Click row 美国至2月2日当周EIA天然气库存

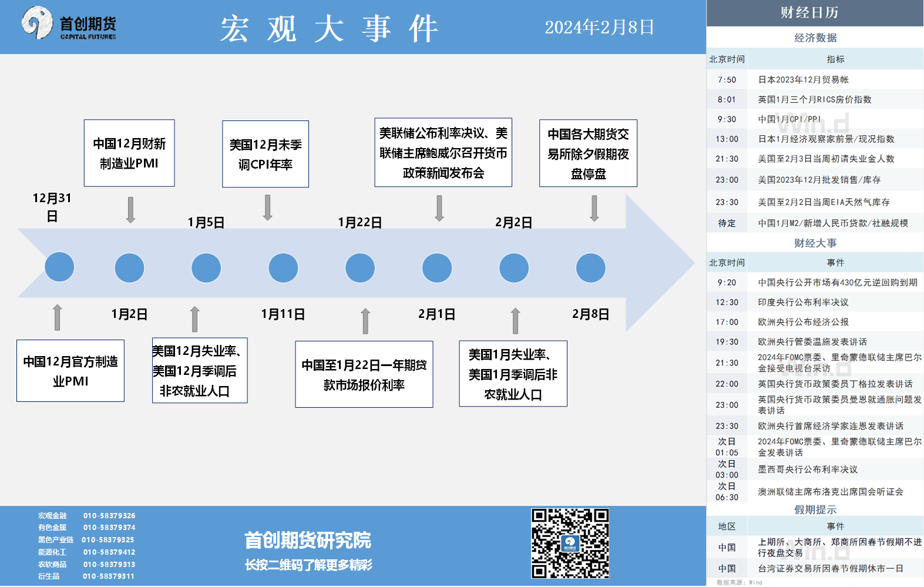(815, 202)
